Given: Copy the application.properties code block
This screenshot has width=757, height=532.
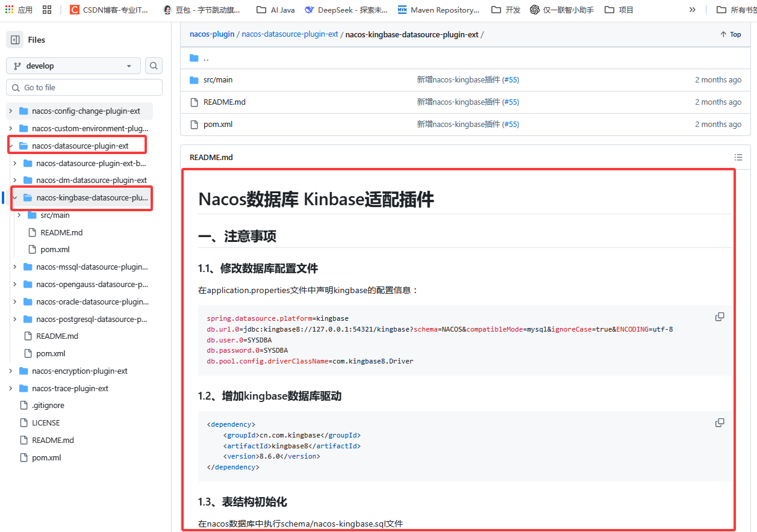Looking at the screenshot, I should [720, 317].
